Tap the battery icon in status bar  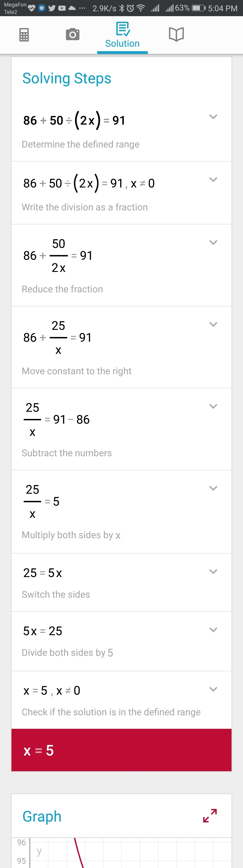198,8
